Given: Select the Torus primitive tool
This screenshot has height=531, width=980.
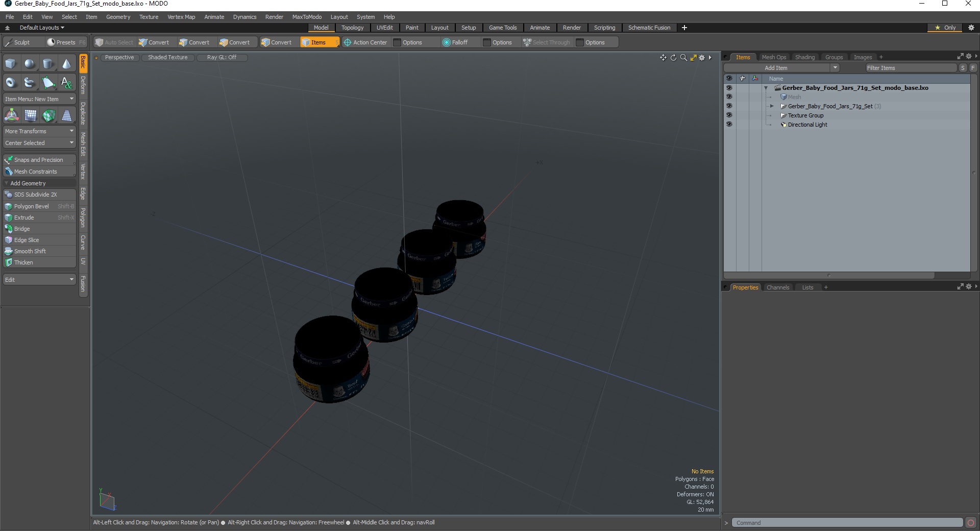Looking at the screenshot, I should 11,82.
